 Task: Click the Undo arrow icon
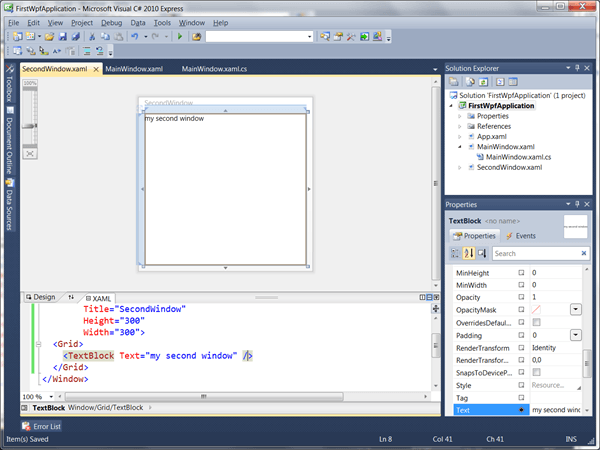135,37
